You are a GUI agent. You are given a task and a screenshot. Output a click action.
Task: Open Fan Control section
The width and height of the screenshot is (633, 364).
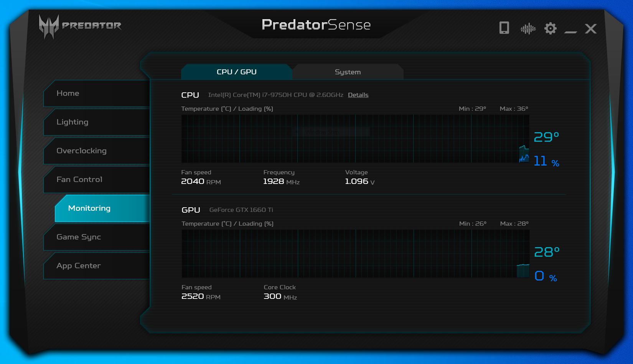pos(97,180)
